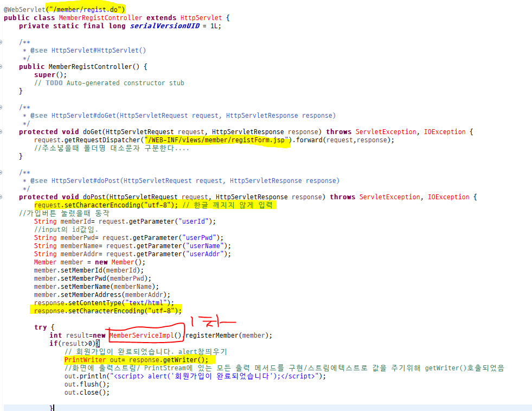Click the member.setMemberAddress(memberAddr) line
Screen dimensions: 532x411
coord(102,295)
